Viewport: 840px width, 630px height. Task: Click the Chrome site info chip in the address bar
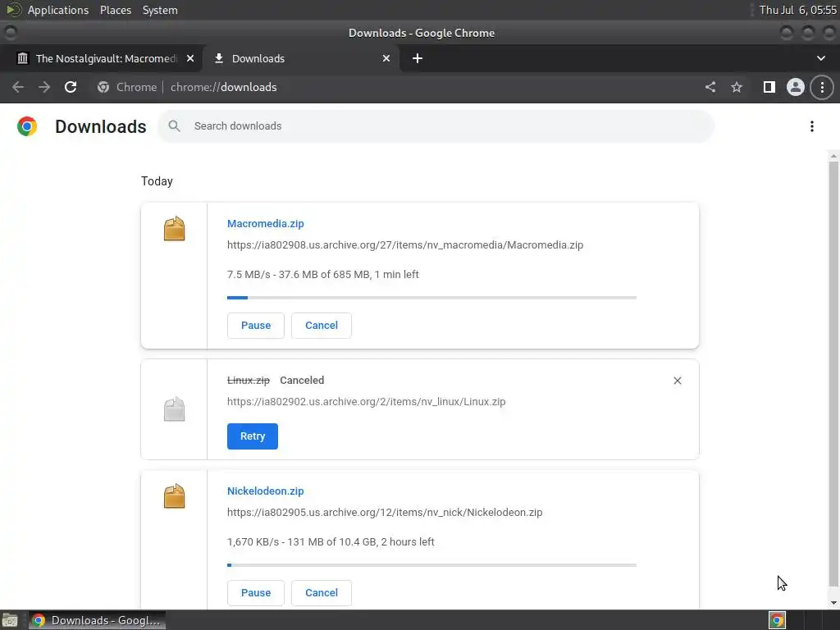click(x=127, y=87)
